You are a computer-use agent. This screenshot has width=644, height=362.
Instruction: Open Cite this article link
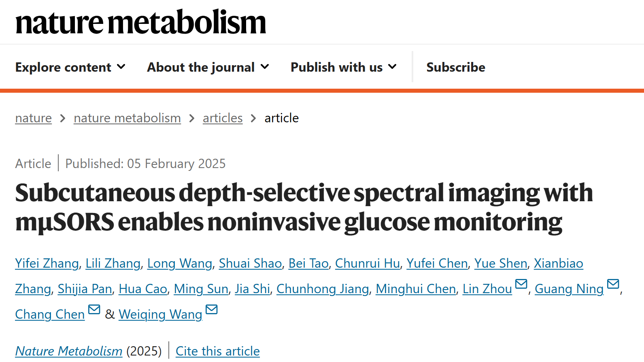pyautogui.click(x=218, y=351)
